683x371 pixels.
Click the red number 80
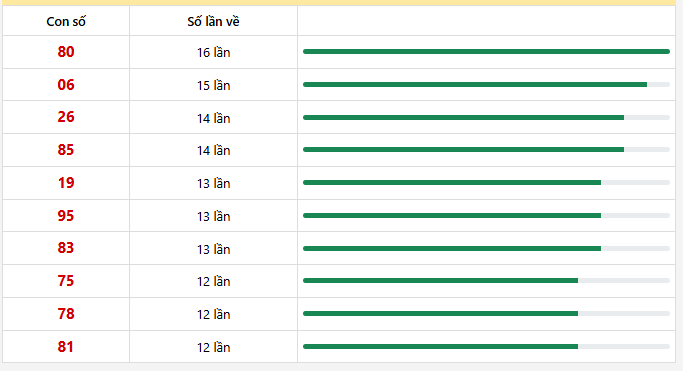[66, 52]
